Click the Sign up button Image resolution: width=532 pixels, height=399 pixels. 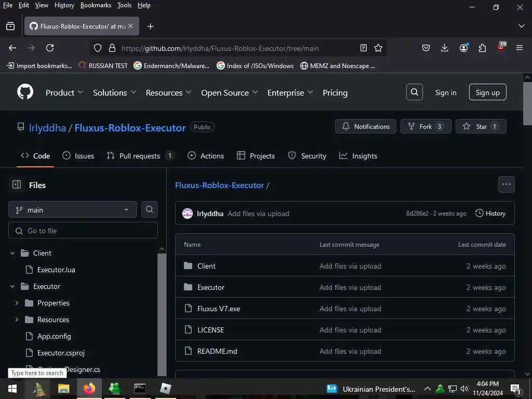point(487,92)
